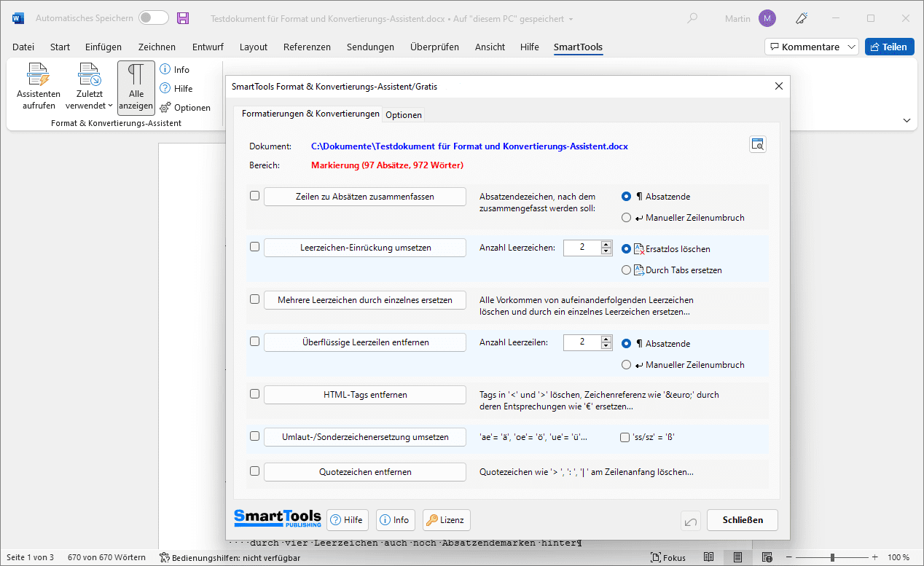Toggle the Automatisches Speichern switch

(x=154, y=18)
